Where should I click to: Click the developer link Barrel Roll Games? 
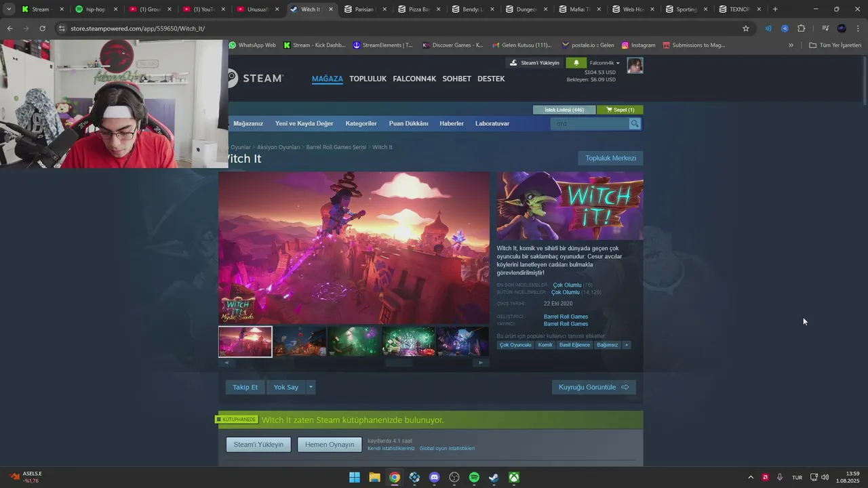coord(566,317)
